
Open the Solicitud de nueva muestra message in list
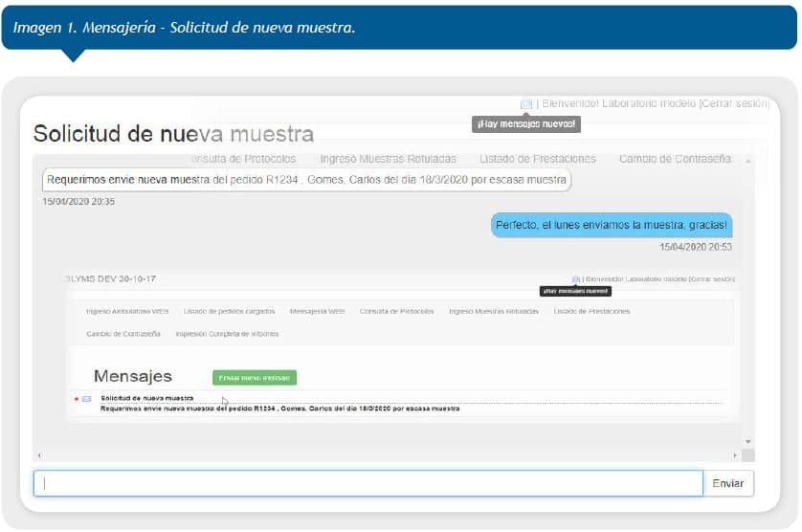[146, 397]
